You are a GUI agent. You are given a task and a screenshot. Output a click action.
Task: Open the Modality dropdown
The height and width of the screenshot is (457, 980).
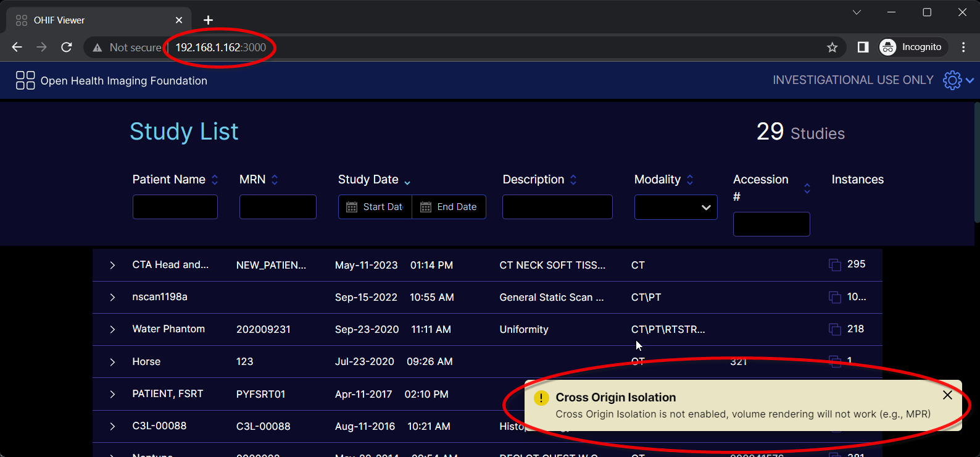(676, 208)
